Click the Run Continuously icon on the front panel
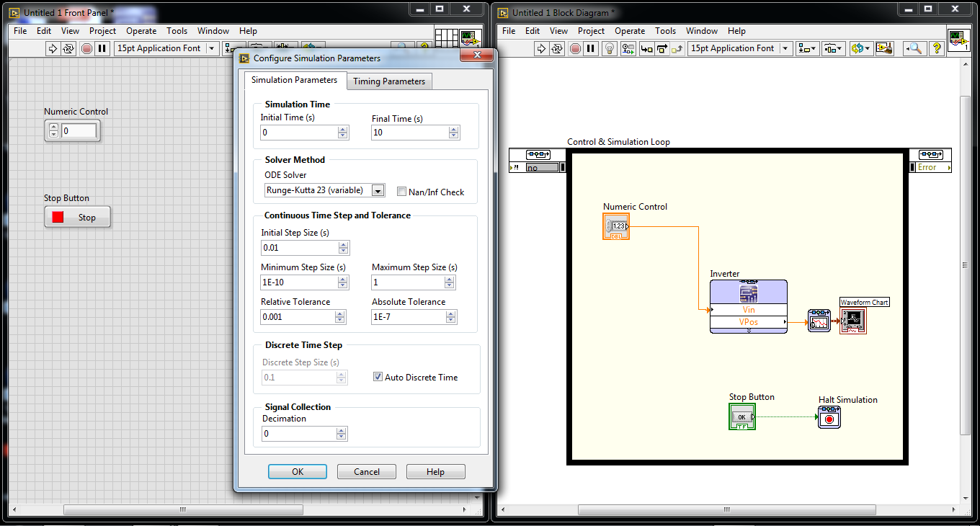Image resolution: width=980 pixels, height=526 pixels. tap(68, 48)
